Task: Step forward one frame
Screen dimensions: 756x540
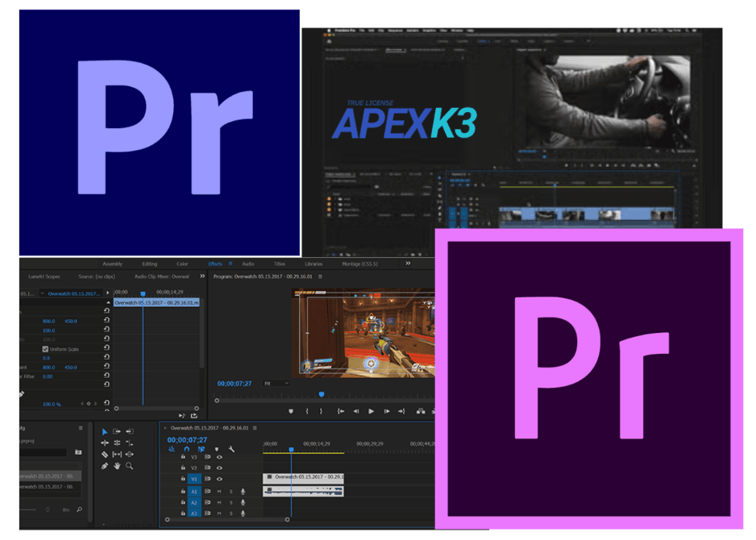Action: click(387, 411)
